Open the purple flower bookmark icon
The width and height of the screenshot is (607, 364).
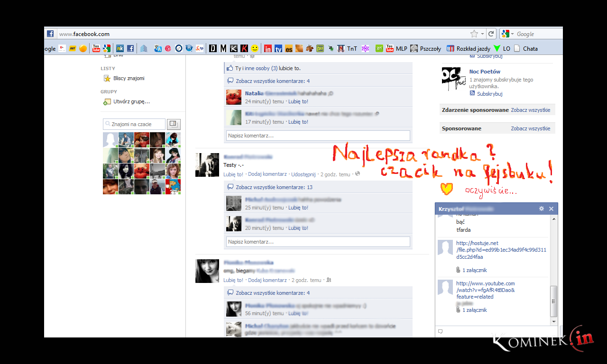coord(365,48)
